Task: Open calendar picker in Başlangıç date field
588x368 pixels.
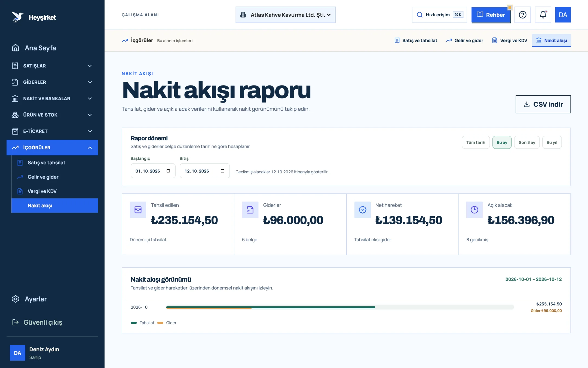Action: (168, 171)
